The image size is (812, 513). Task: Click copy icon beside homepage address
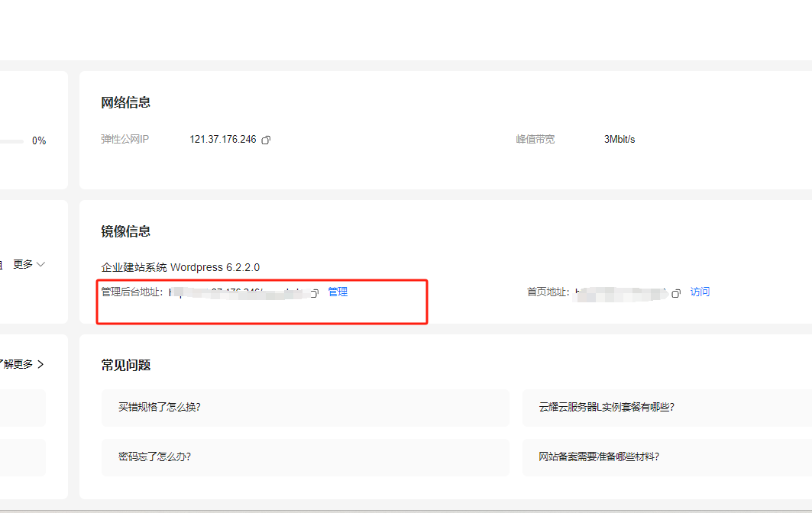click(675, 293)
